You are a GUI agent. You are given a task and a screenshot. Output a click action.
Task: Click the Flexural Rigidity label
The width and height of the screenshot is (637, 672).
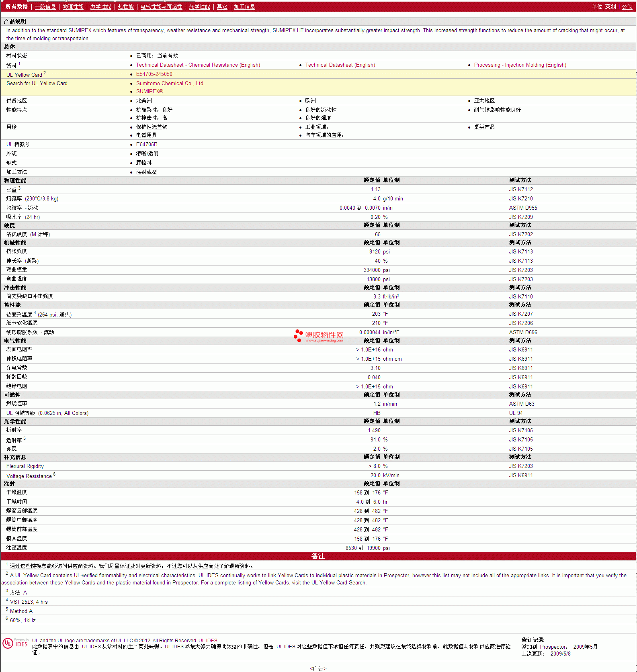point(25,466)
